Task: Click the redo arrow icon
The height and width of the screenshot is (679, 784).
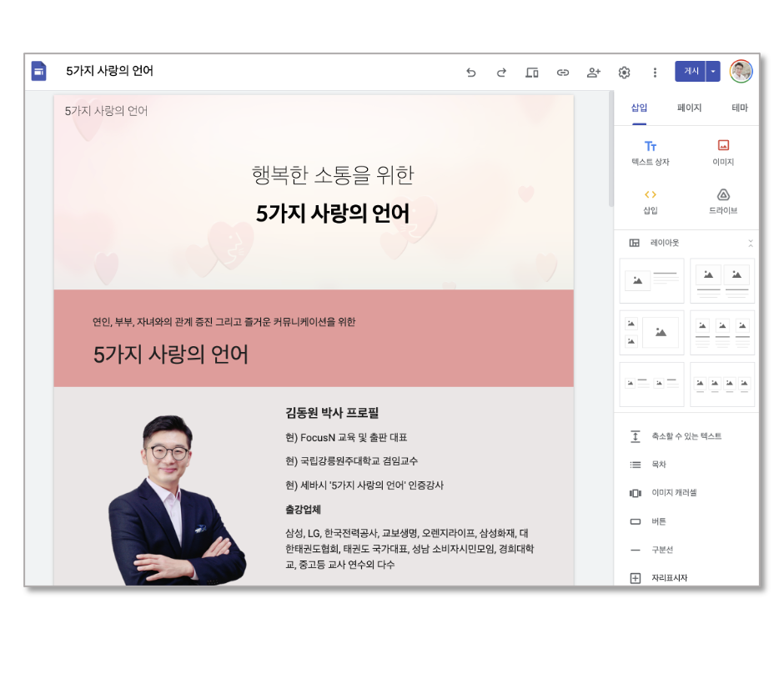Action: coord(501,73)
